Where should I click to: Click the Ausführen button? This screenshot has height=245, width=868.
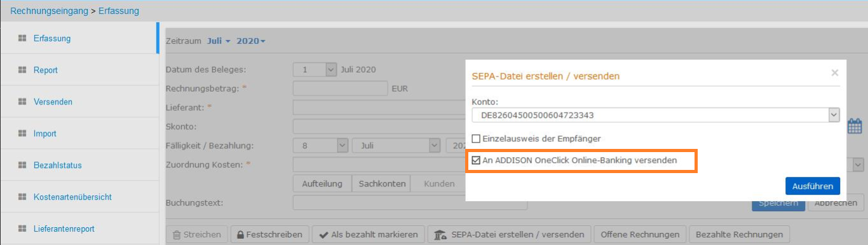tap(813, 186)
